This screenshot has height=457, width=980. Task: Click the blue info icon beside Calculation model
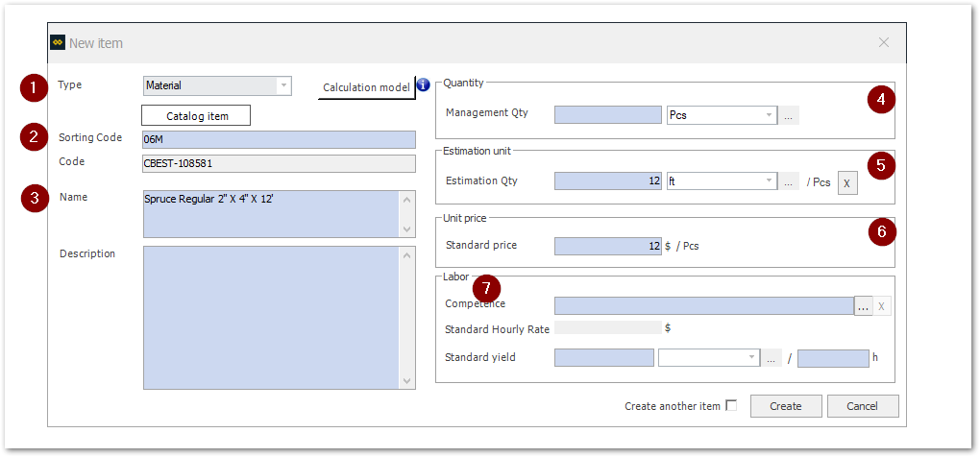tap(423, 85)
